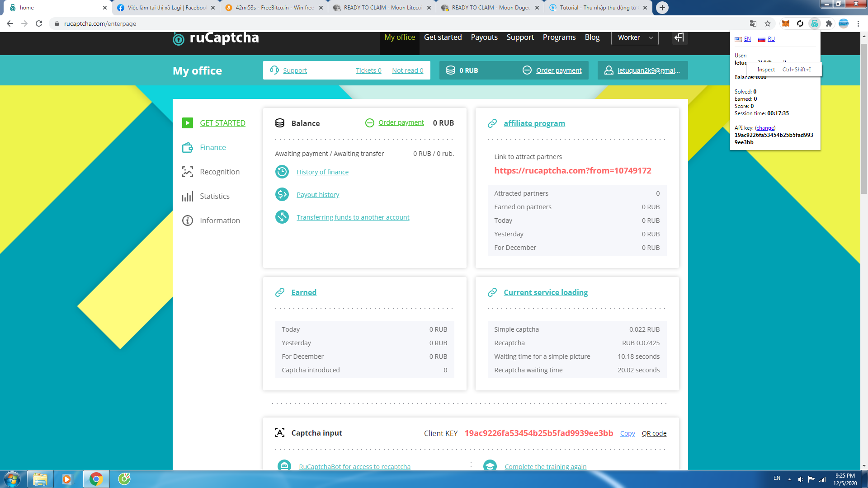
Task: Open the affiliate program link
Action: [534, 123]
